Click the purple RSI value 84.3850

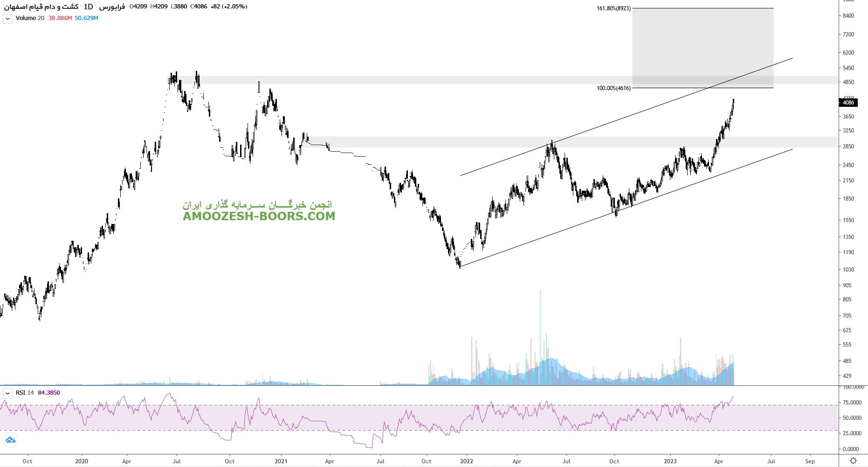pyautogui.click(x=49, y=393)
